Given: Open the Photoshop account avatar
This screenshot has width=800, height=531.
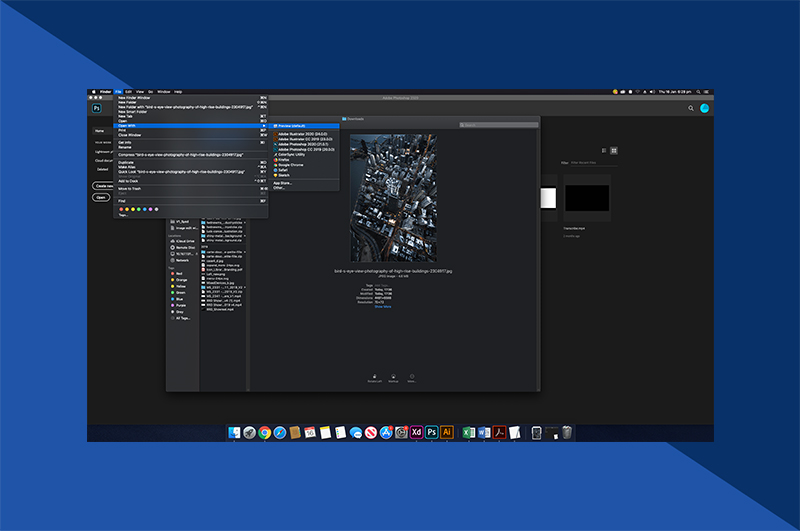Looking at the screenshot, I should (x=705, y=108).
